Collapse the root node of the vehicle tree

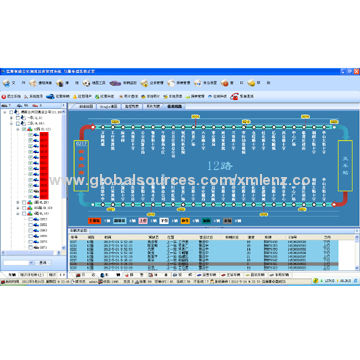tap(5, 112)
